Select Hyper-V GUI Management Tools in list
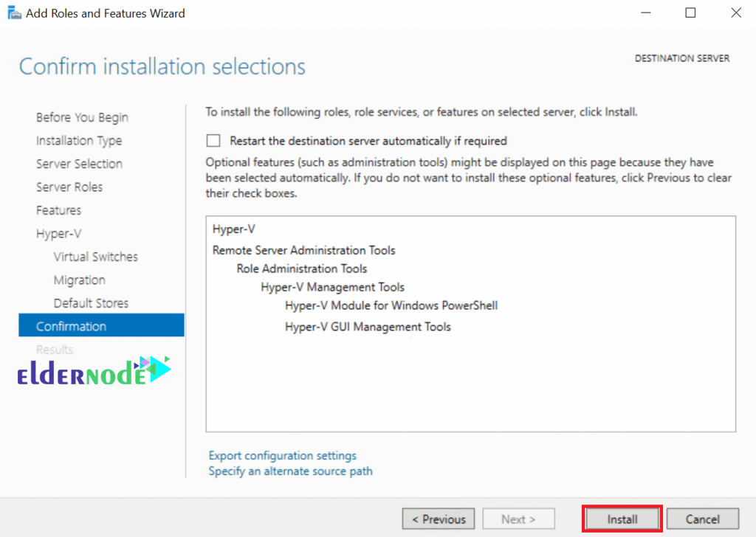Image resolution: width=756 pixels, height=537 pixels. (368, 327)
